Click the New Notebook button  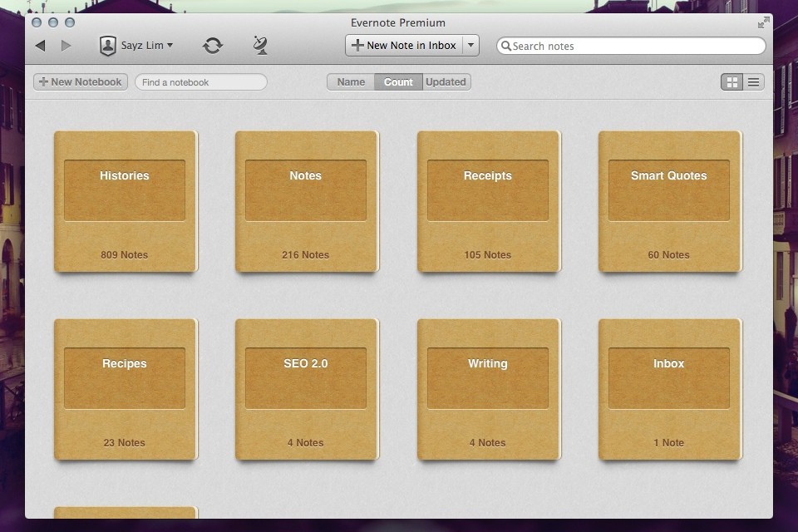click(x=81, y=82)
